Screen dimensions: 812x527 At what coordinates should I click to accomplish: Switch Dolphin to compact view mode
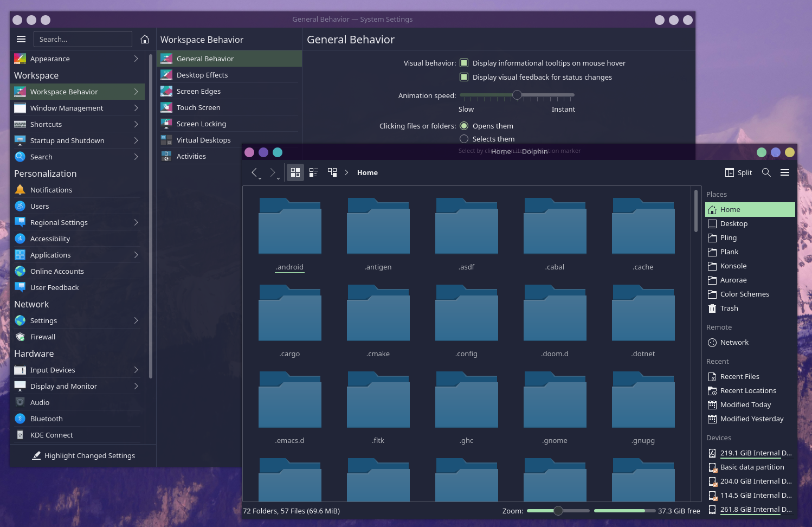pos(314,172)
